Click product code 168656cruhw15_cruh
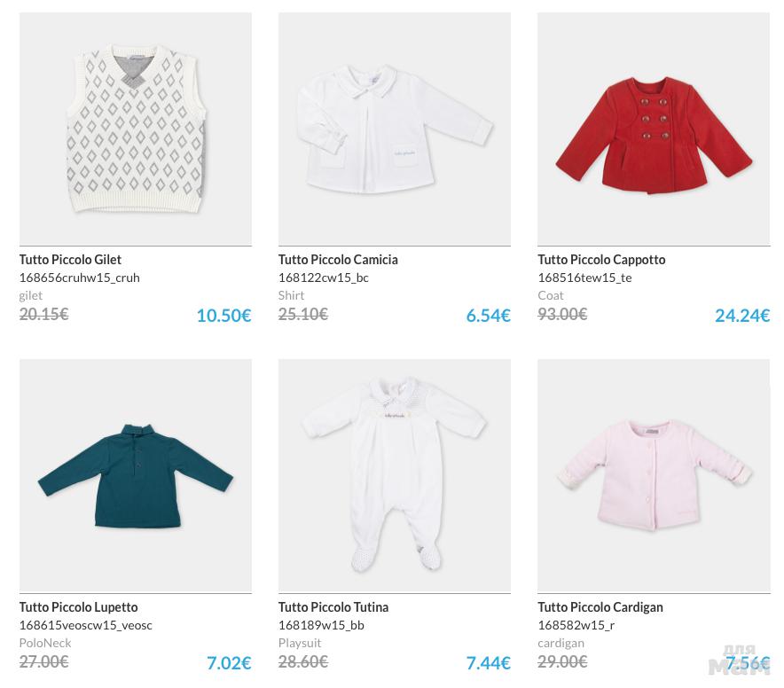The width and height of the screenshot is (784, 688). point(80,278)
